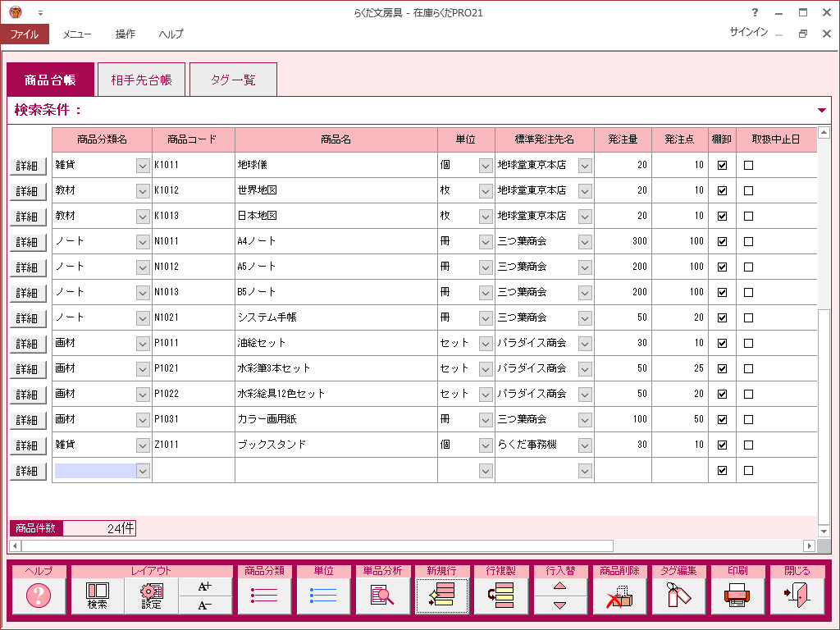Duplicate row using 行複製 icon
The image size is (840, 630).
click(500, 596)
